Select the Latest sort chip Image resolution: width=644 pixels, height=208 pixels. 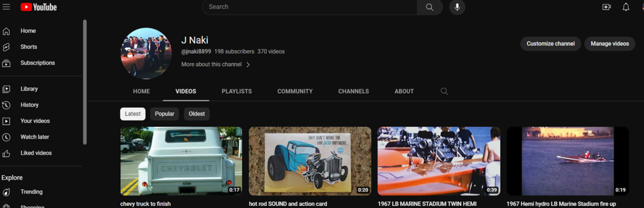(x=133, y=114)
